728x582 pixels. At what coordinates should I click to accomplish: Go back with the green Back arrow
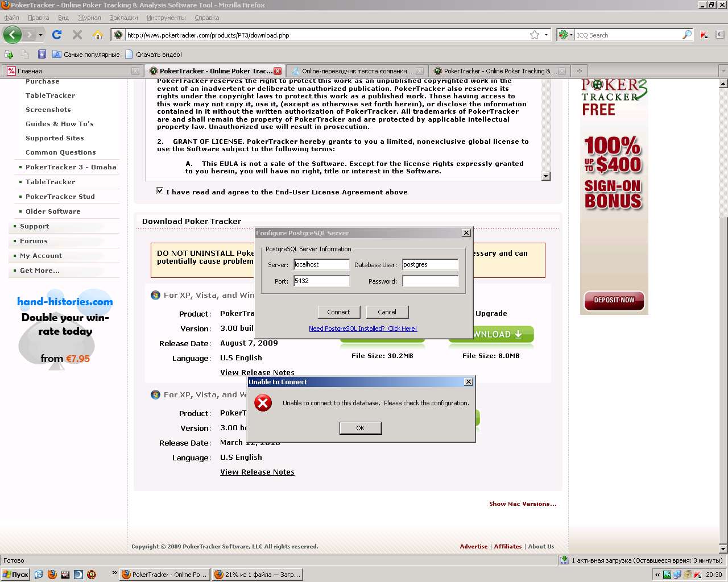(x=12, y=35)
